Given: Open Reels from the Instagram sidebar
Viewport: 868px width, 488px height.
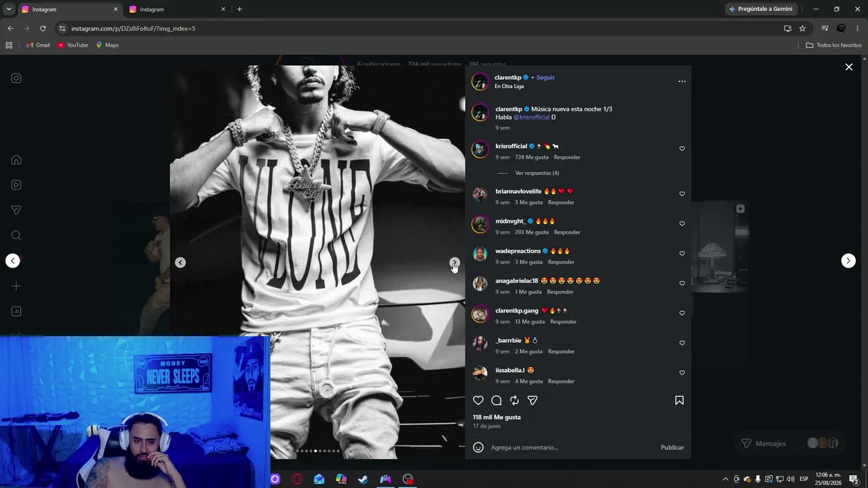Looking at the screenshot, I should [x=16, y=185].
